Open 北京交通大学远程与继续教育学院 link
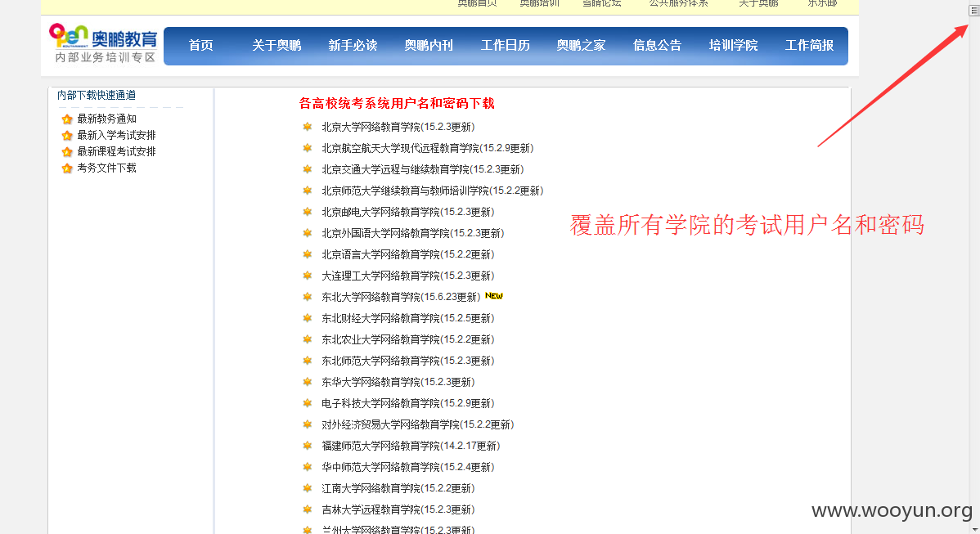 422,169
